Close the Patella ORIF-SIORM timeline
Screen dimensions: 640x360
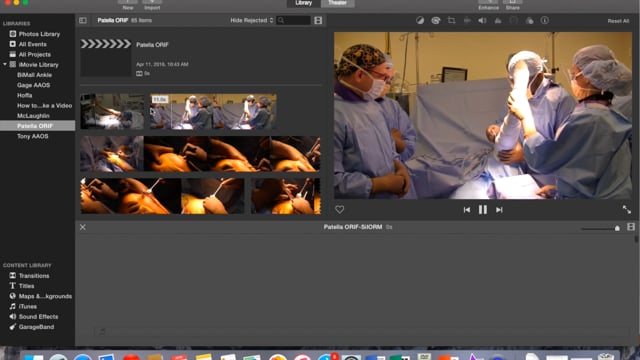[83, 227]
